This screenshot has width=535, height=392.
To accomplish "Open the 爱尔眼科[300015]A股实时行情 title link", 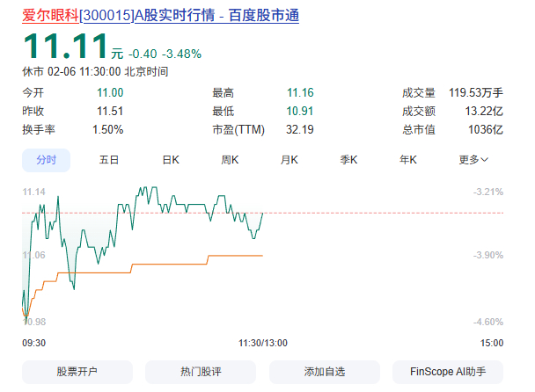I will tap(160, 15).
